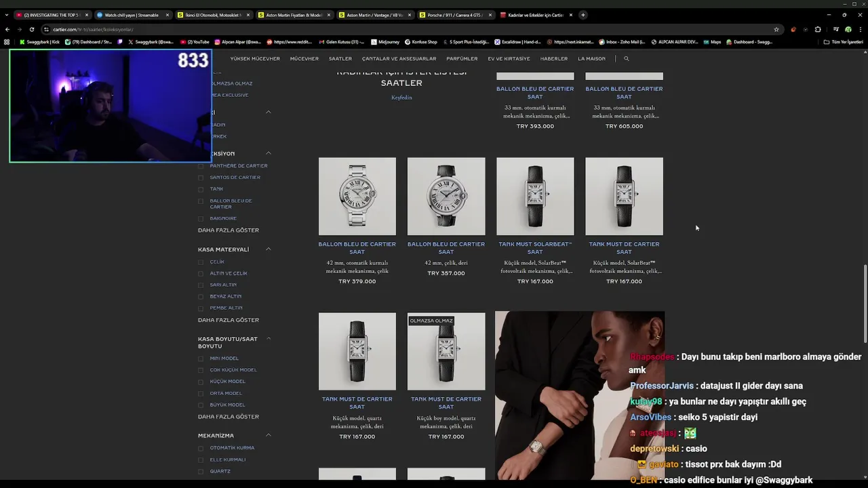Viewport: 868px width, 488px height.
Task: Open the Chrome extensions puzzle icon
Action: 818,29
